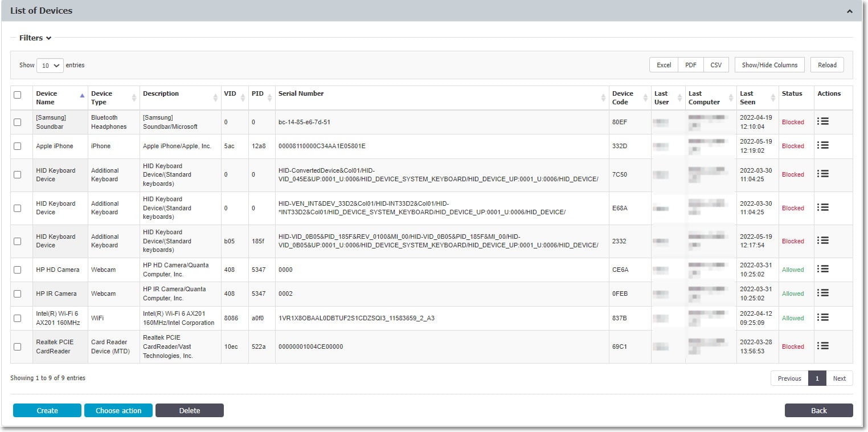Tick the HP IR Camera checkbox
Screen dimensions: 868x432
pyautogui.click(x=18, y=294)
